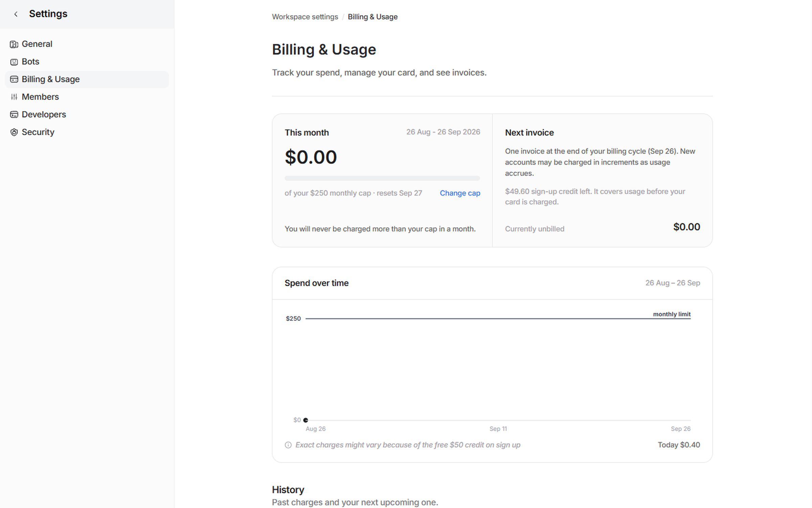Click the Next invoice heading

pos(529,133)
